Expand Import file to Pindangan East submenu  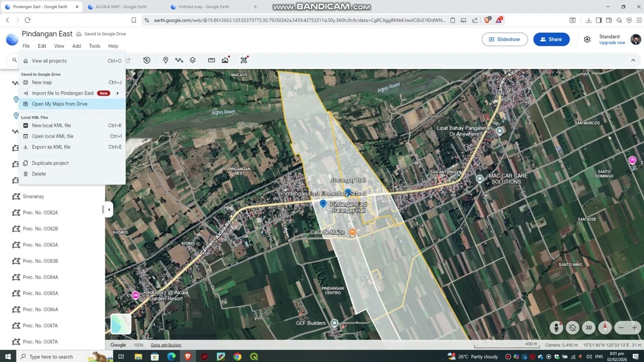tap(72, 93)
